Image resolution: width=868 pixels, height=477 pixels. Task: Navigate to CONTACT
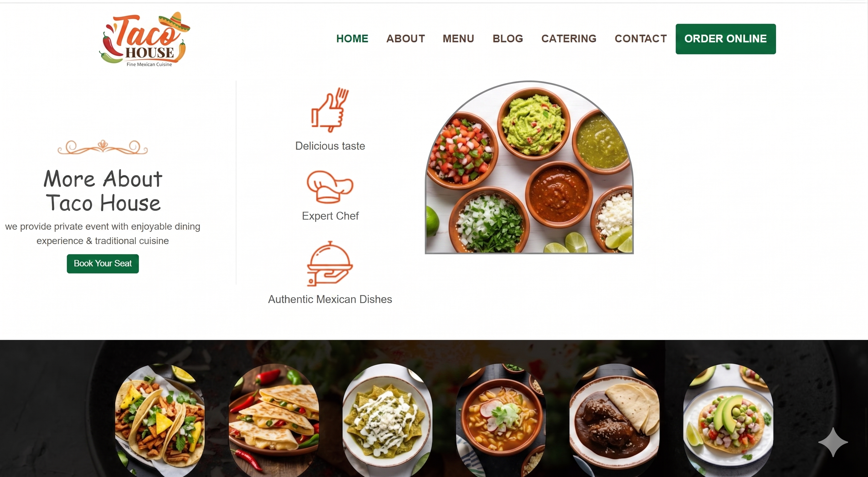(x=641, y=39)
